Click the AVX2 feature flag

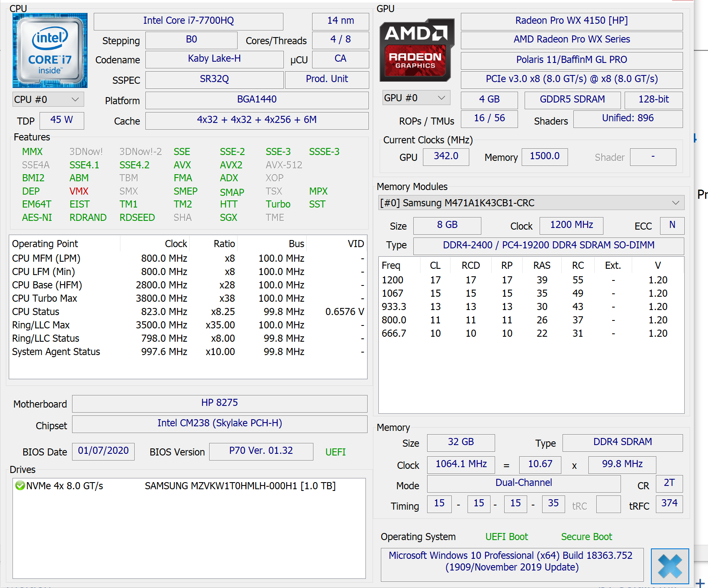(231, 165)
